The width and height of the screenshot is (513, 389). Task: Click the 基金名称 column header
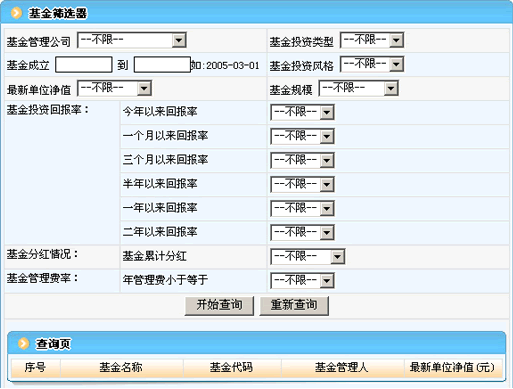(x=121, y=368)
